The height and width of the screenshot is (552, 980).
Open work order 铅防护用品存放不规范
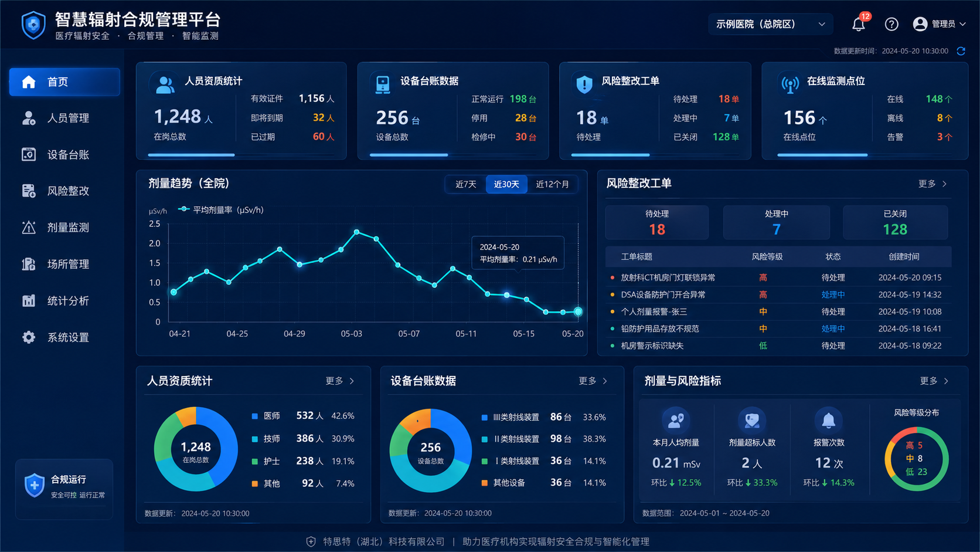pos(778,329)
